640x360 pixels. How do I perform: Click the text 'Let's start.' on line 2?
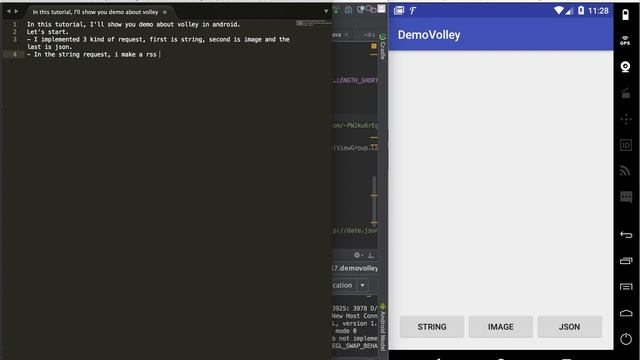pos(48,32)
